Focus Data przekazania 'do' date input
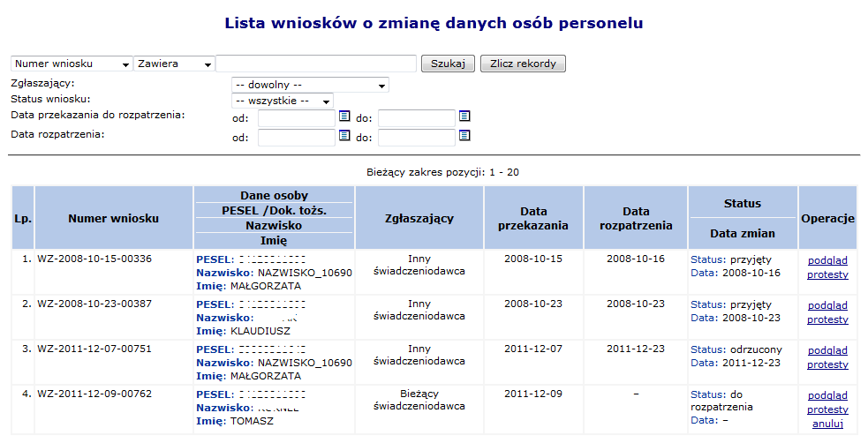This screenshot has width=868, height=443. point(416,118)
